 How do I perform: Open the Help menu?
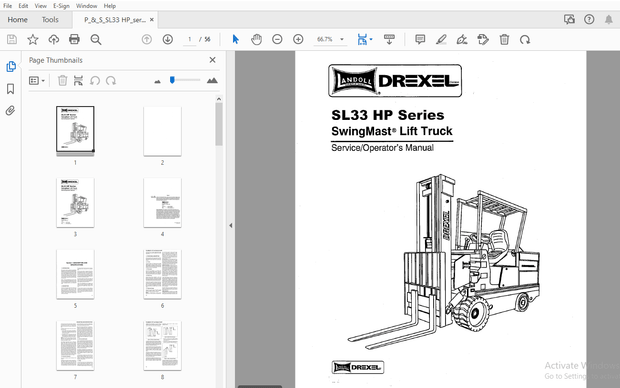(x=110, y=6)
